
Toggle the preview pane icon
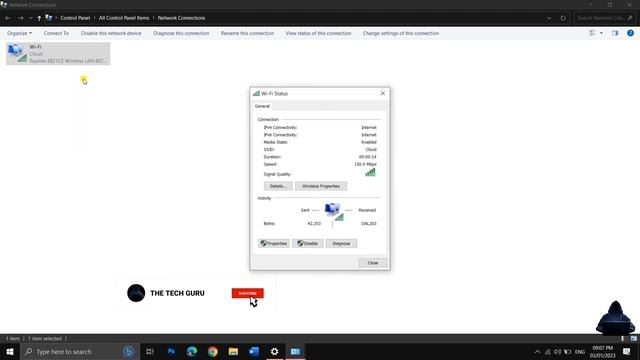click(615, 33)
